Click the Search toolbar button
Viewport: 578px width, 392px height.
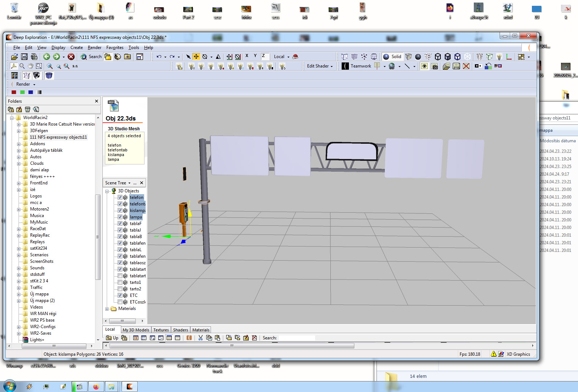91,57
